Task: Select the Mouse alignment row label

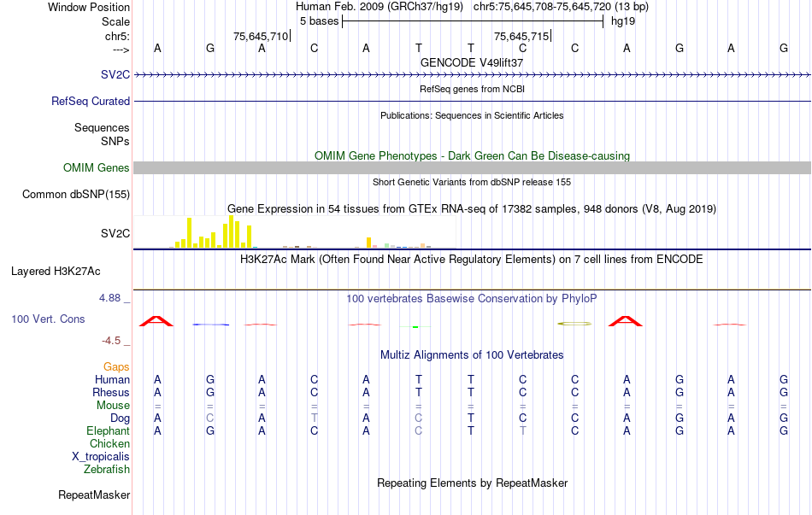Action: click(113, 406)
